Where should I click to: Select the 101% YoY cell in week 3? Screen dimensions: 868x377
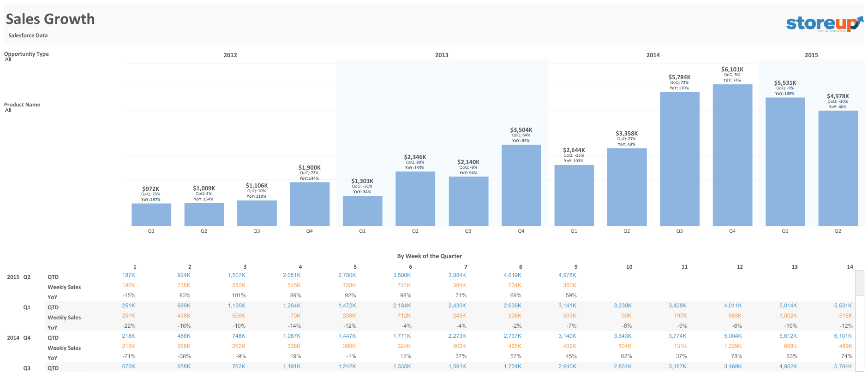239,295
